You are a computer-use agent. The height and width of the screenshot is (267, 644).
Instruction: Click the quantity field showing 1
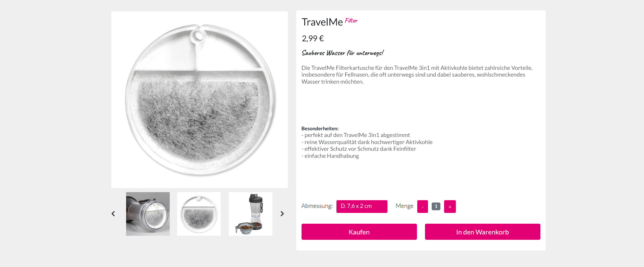click(x=436, y=206)
